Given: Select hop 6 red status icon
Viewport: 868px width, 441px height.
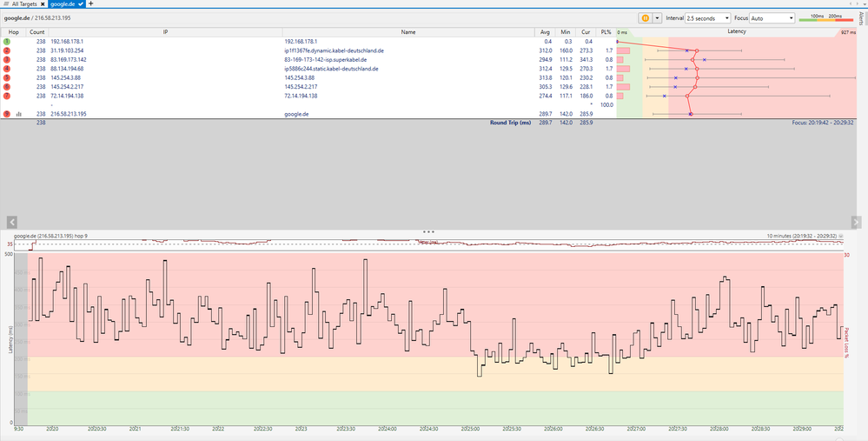Looking at the screenshot, I should pos(7,87).
